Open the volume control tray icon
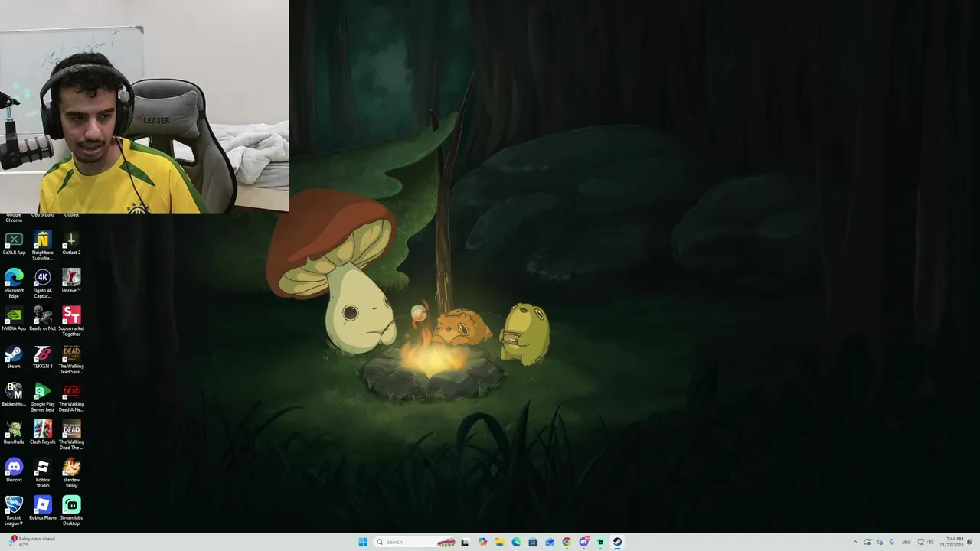The image size is (980, 551). [930, 542]
